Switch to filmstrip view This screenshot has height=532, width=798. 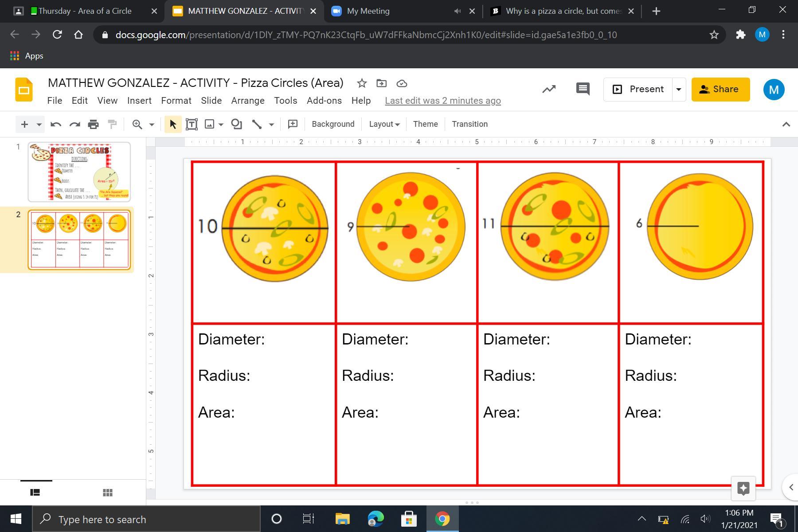[x=35, y=493]
